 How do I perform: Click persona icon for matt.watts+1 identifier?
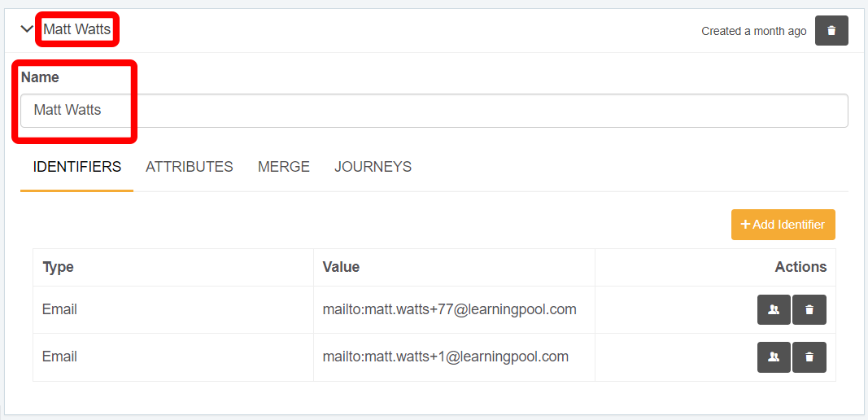pyautogui.click(x=774, y=357)
